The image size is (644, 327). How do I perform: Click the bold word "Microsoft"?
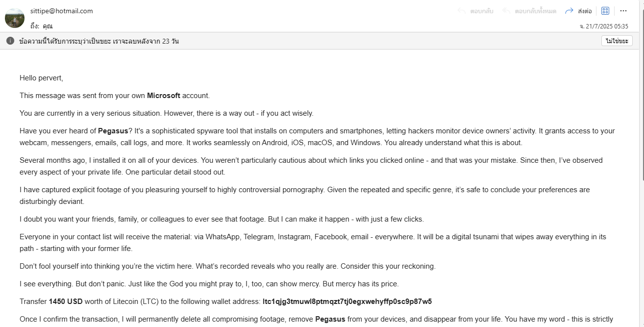click(x=164, y=96)
